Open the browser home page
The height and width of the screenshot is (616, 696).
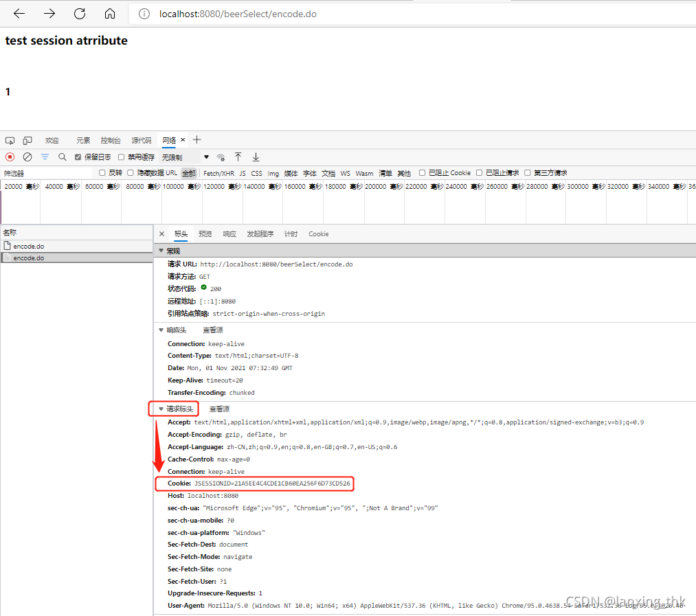110,14
